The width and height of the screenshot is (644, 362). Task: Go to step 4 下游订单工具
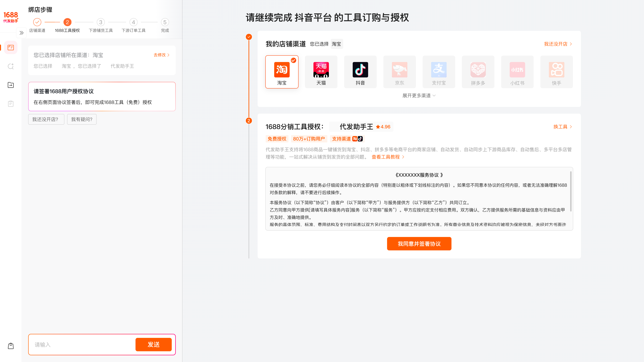point(133,25)
